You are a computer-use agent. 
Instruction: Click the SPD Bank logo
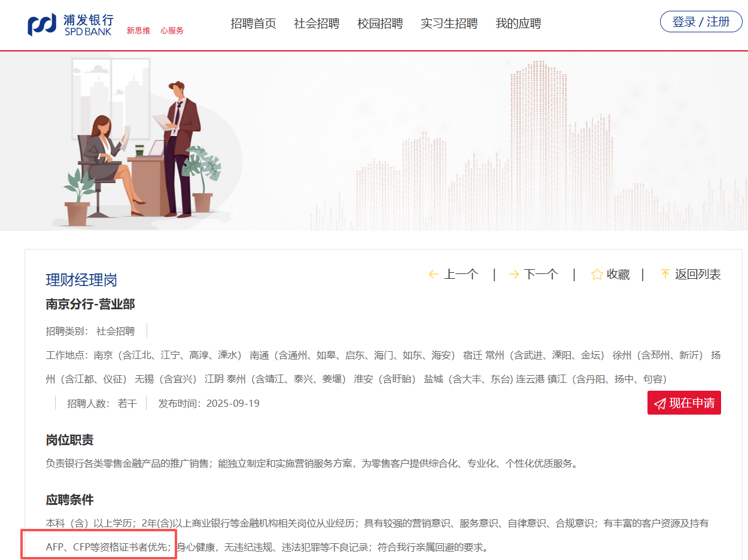(x=70, y=25)
